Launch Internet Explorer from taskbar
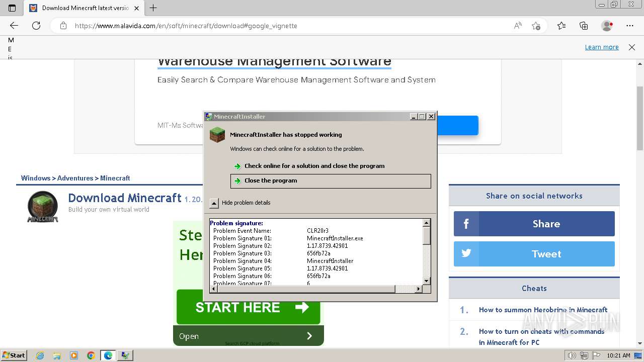 tap(40, 355)
